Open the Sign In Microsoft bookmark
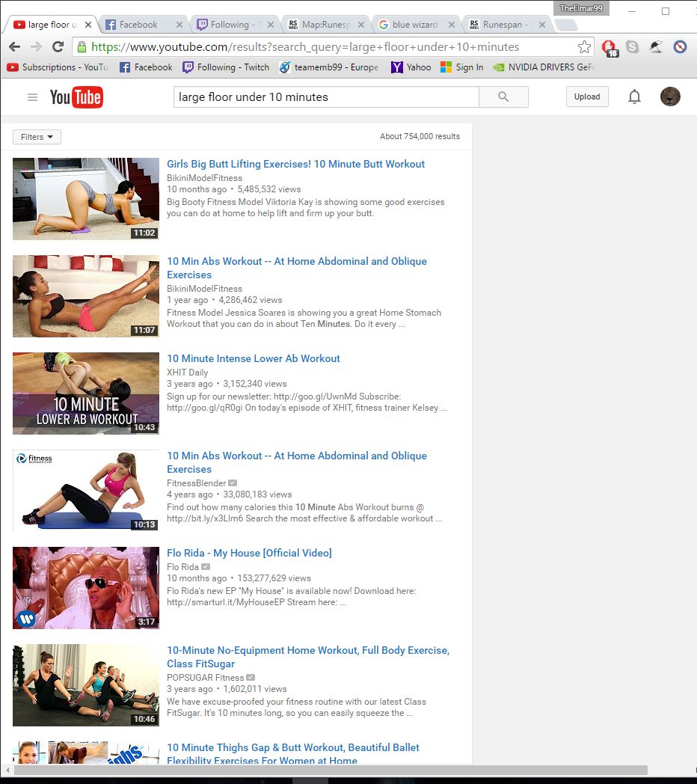The image size is (697, 784). point(462,67)
